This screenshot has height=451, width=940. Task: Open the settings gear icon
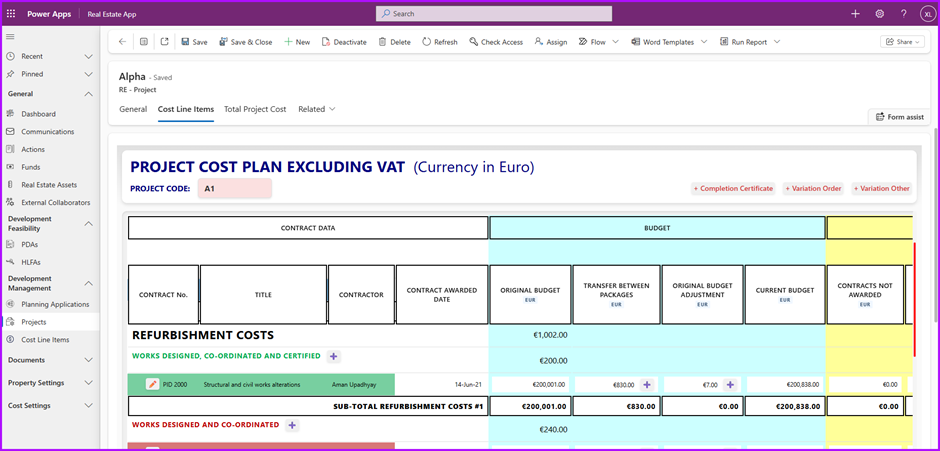click(879, 14)
